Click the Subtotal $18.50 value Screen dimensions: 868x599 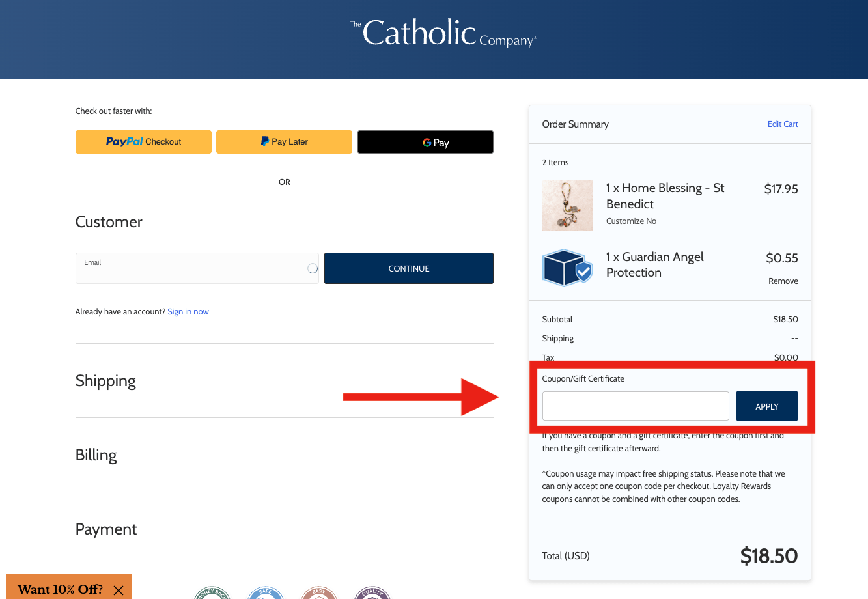click(785, 320)
